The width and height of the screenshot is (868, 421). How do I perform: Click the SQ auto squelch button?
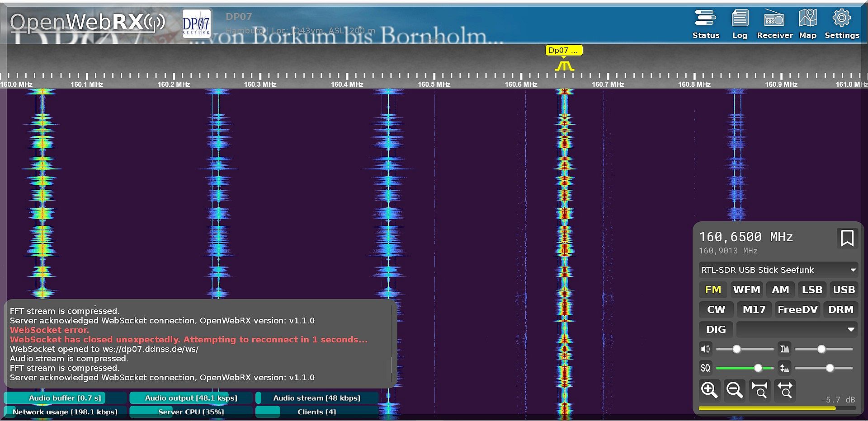(x=705, y=368)
